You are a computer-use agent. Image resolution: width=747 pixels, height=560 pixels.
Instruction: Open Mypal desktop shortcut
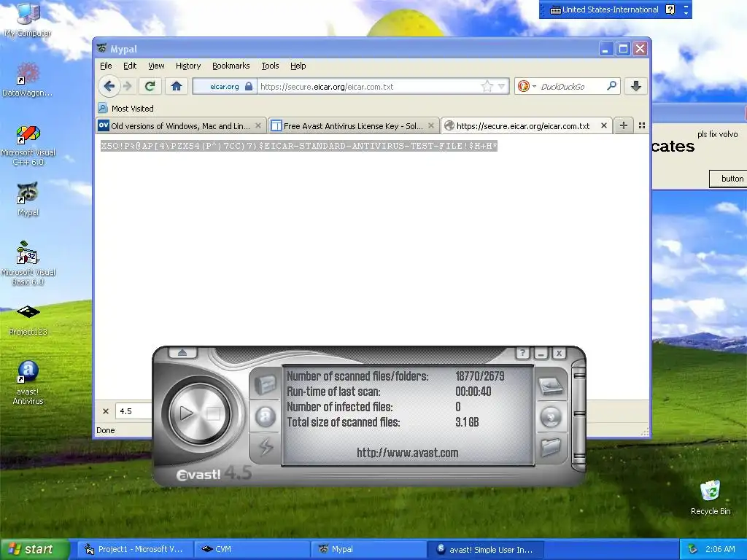pos(28,199)
